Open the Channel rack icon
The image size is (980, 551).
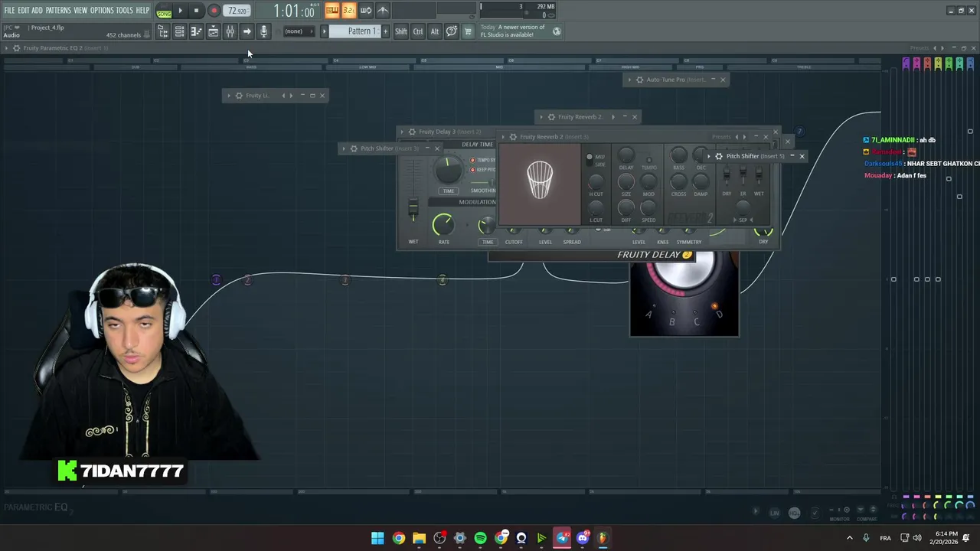point(179,31)
